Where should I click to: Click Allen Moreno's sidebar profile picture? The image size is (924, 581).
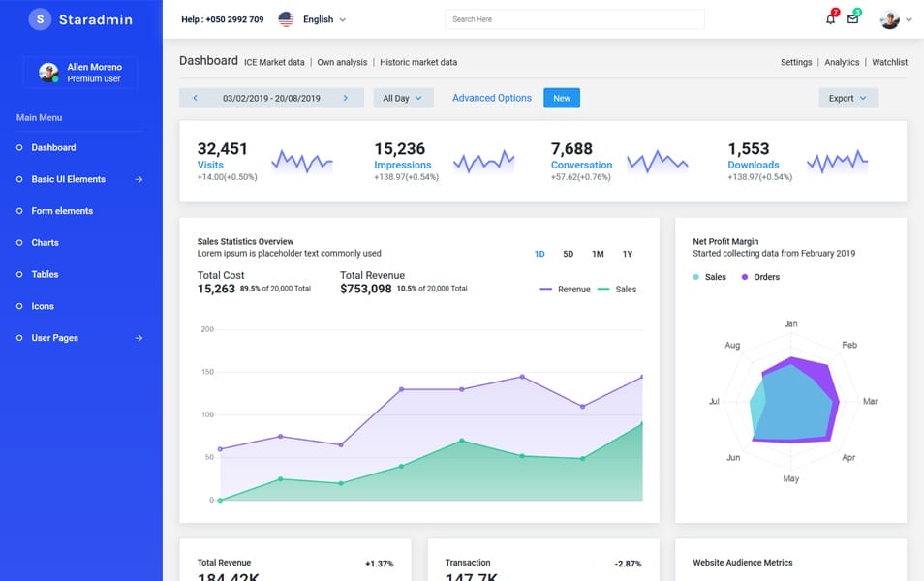(47, 73)
